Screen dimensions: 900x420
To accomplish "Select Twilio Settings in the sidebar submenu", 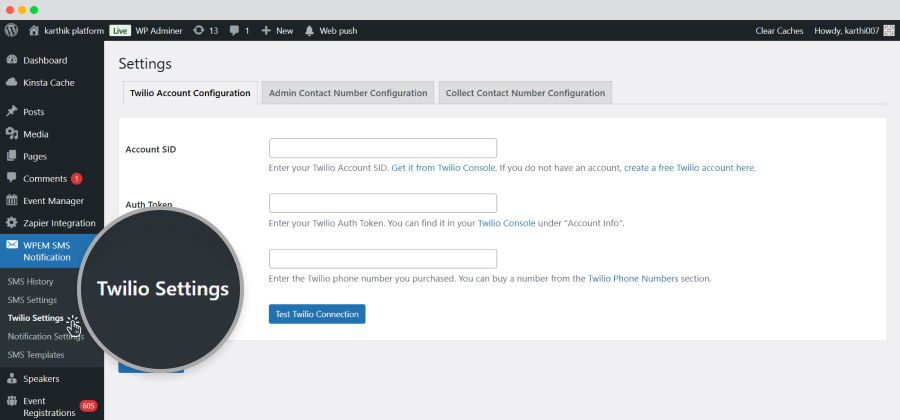I will [36, 318].
